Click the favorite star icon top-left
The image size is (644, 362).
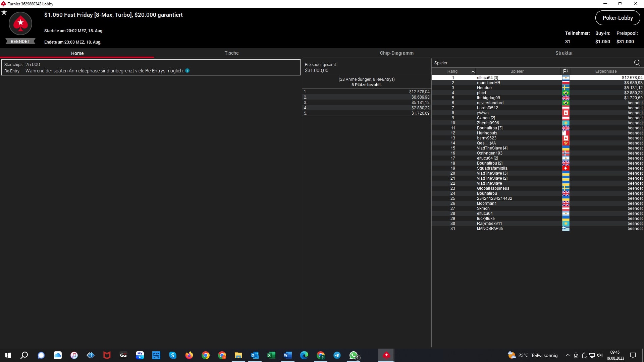click(4, 12)
